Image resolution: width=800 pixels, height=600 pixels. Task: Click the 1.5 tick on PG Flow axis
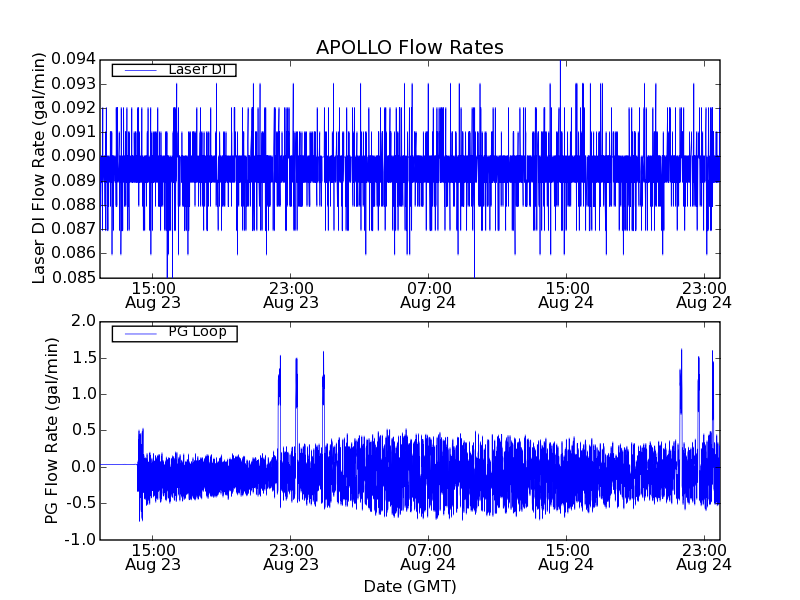click(x=84, y=358)
